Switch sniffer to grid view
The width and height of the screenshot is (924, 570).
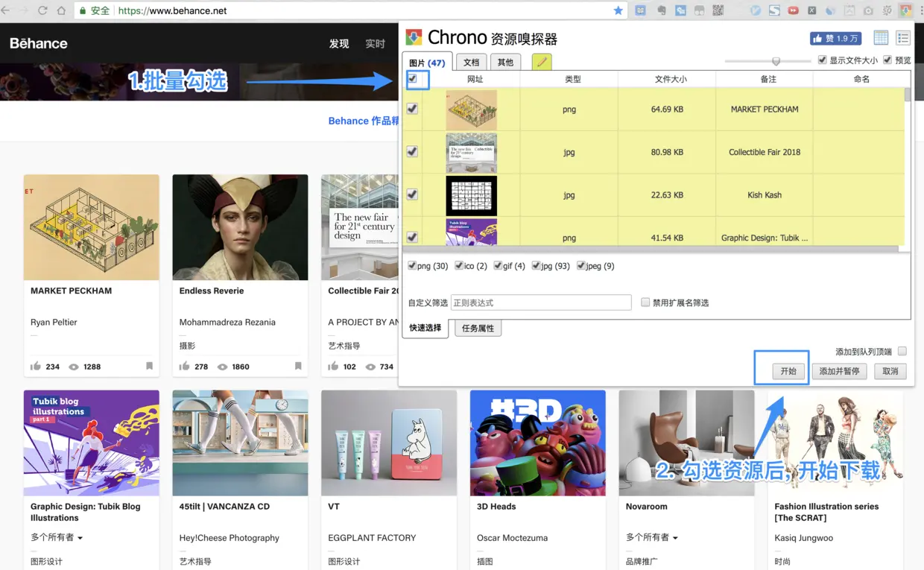881,38
